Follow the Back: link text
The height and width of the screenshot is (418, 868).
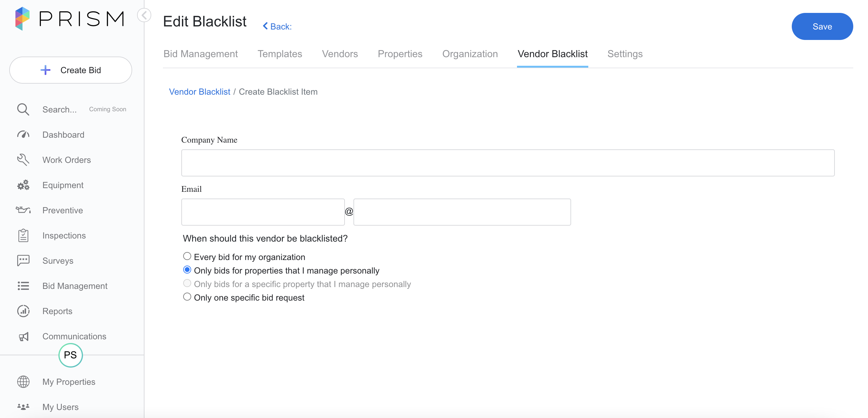[281, 27]
